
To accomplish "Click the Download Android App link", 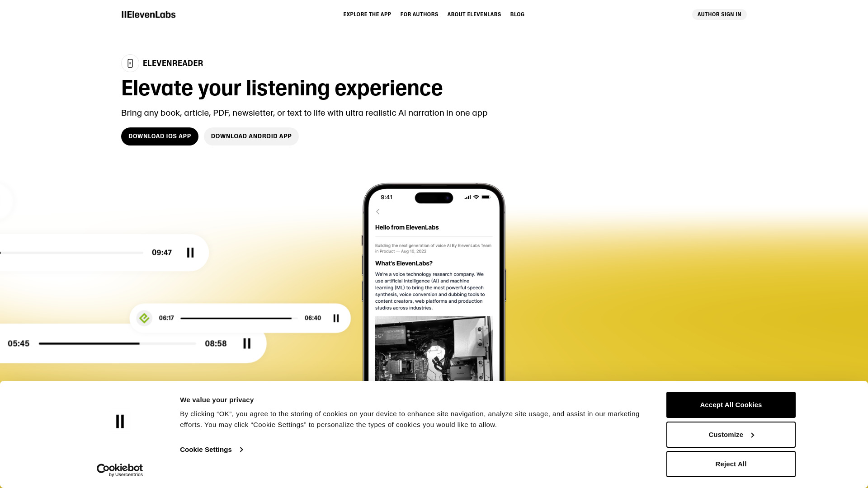I will tap(251, 136).
